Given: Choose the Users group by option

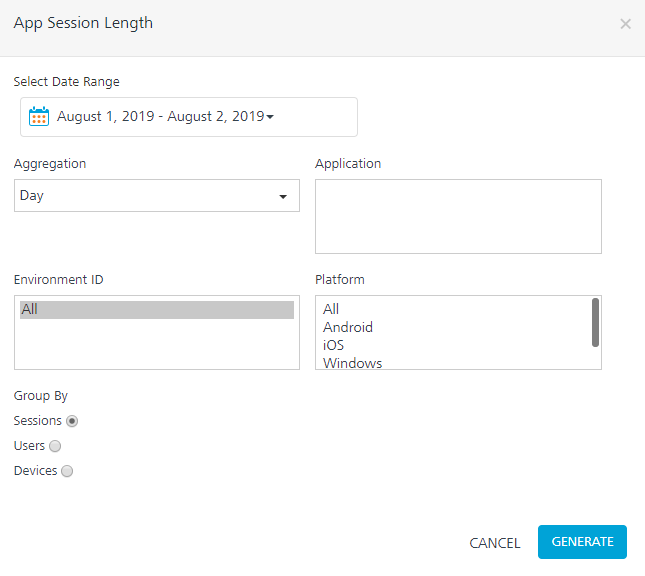Looking at the screenshot, I should [55, 446].
